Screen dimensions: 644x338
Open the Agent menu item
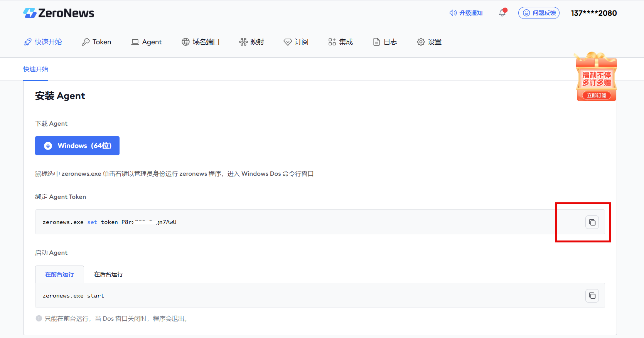click(x=147, y=42)
